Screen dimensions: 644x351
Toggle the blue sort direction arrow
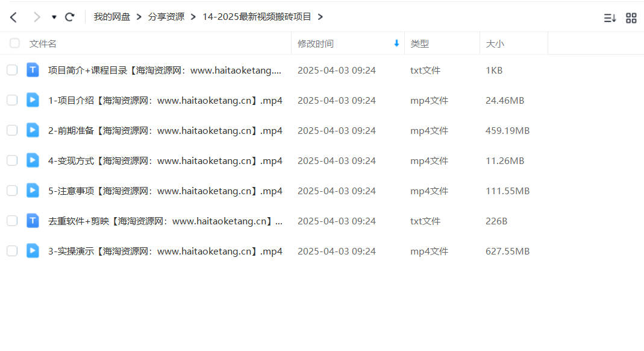click(396, 43)
